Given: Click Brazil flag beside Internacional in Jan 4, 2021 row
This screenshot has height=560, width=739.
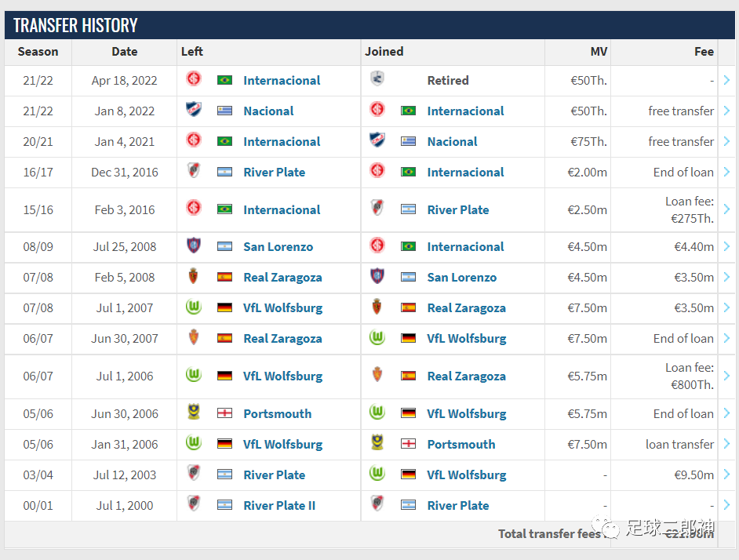Looking at the screenshot, I should [224, 141].
